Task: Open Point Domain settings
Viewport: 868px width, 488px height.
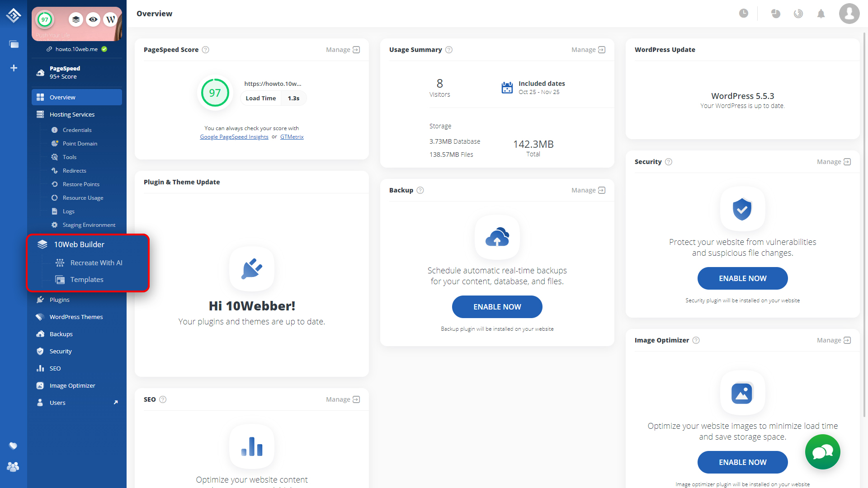Action: click(x=80, y=143)
